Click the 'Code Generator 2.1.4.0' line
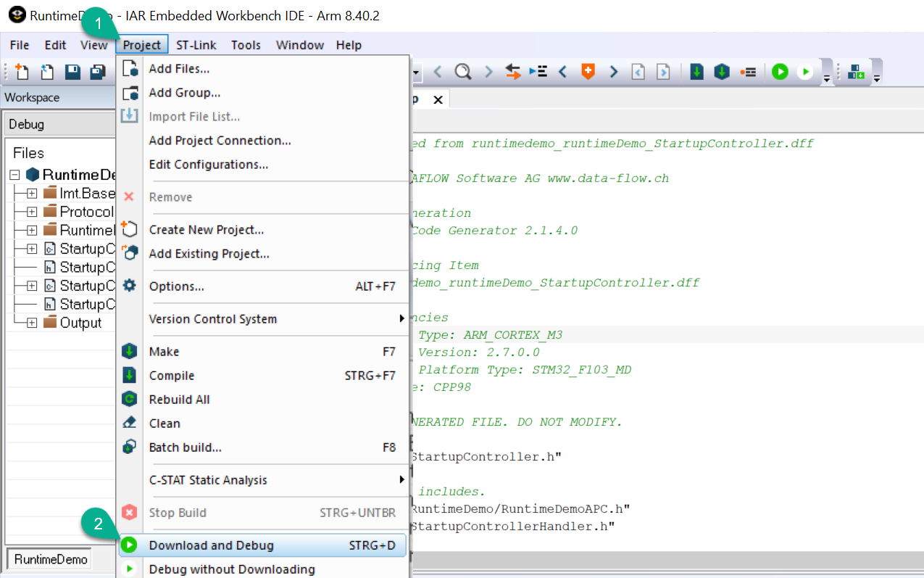This screenshot has height=578, width=924. tap(494, 231)
